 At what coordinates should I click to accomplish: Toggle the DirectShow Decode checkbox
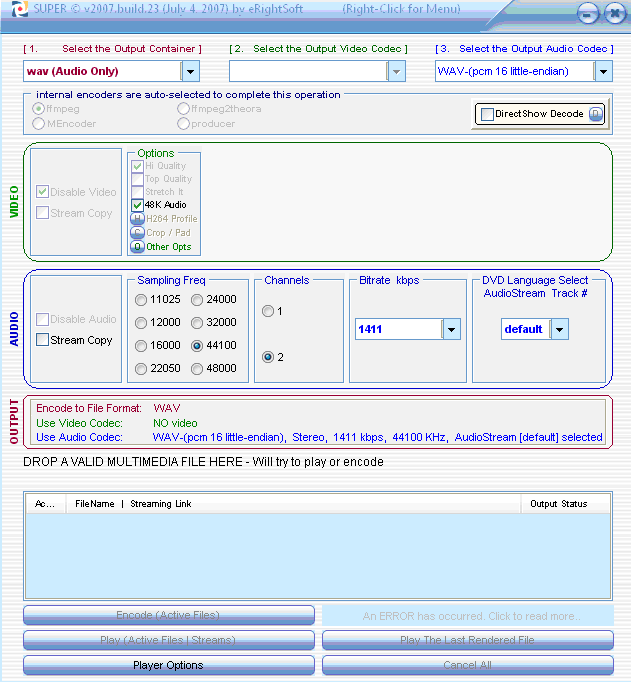pyautogui.click(x=487, y=114)
